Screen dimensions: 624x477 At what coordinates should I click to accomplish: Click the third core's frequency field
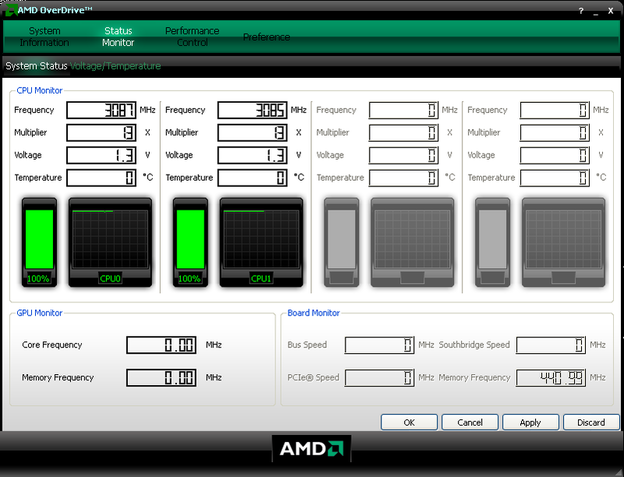click(404, 110)
